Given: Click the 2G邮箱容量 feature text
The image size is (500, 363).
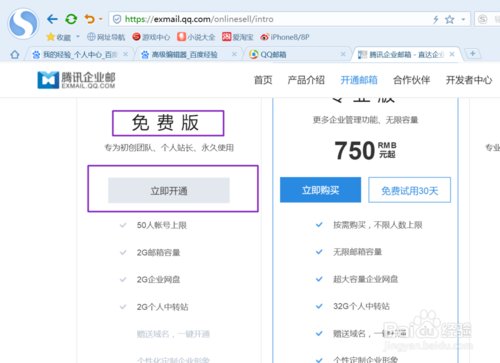Looking at the screenshot, I should (158, 252).
